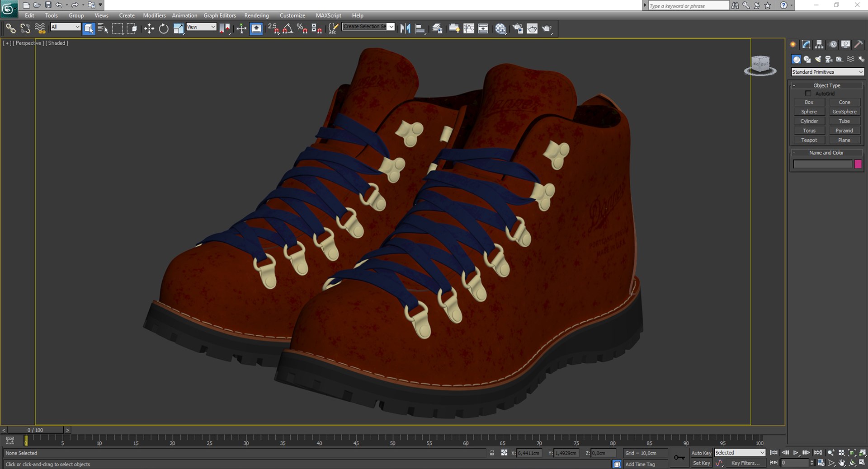Click the pink object color swatch
The width and height of the screenshot is (868, 469).
858,164
